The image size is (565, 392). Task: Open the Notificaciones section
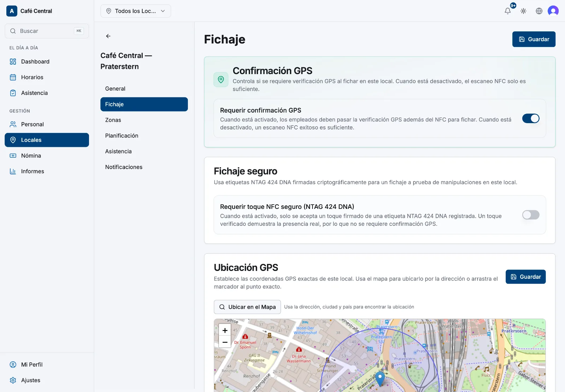[x=144, y=167]
